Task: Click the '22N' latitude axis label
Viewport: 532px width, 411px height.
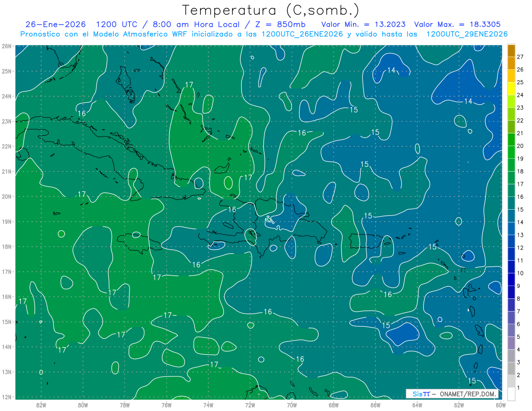Action: tap(6, 146)
